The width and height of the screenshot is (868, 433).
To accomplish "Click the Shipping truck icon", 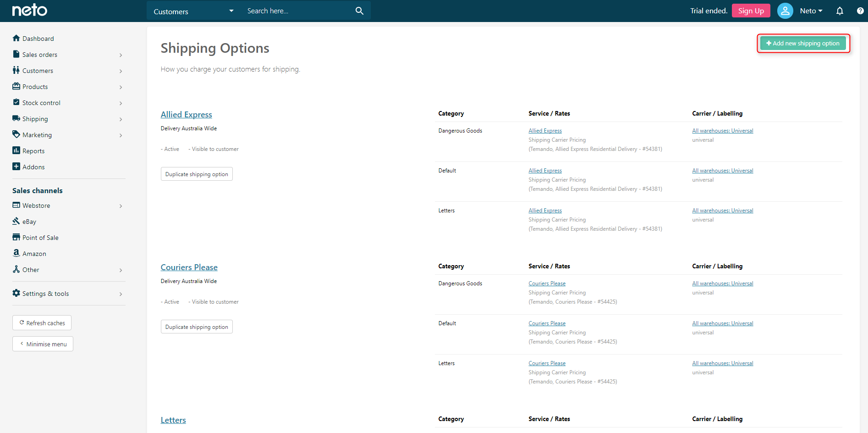I will click(16, 118).
